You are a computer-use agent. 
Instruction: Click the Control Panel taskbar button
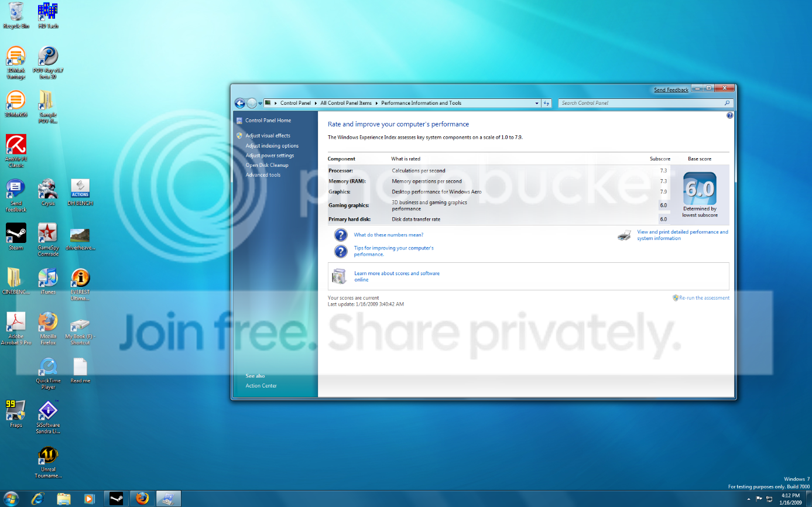(169, 498)
